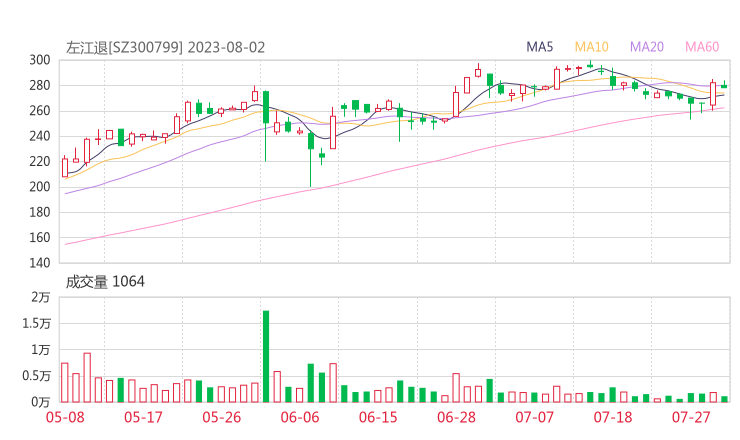Click the MA10 legend label
740x440 pixels.
click(x=591, y=47)
